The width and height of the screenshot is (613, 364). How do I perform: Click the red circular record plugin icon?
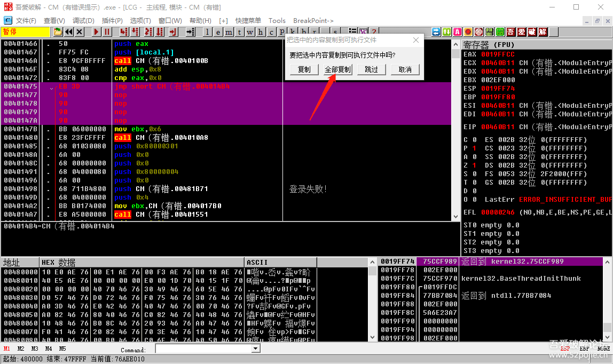click(468, 32)
